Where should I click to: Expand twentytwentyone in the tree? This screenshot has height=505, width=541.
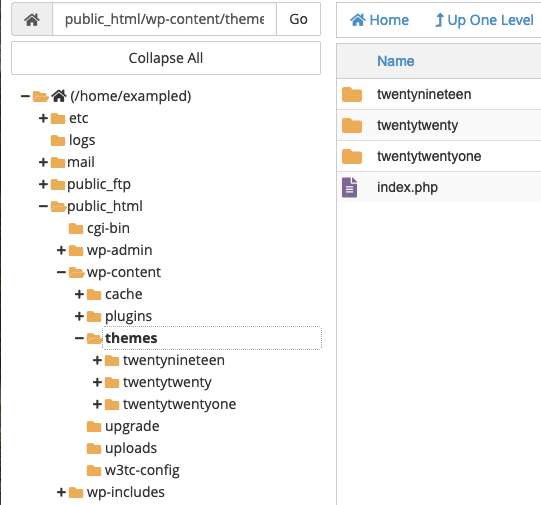tap(97, 404)
